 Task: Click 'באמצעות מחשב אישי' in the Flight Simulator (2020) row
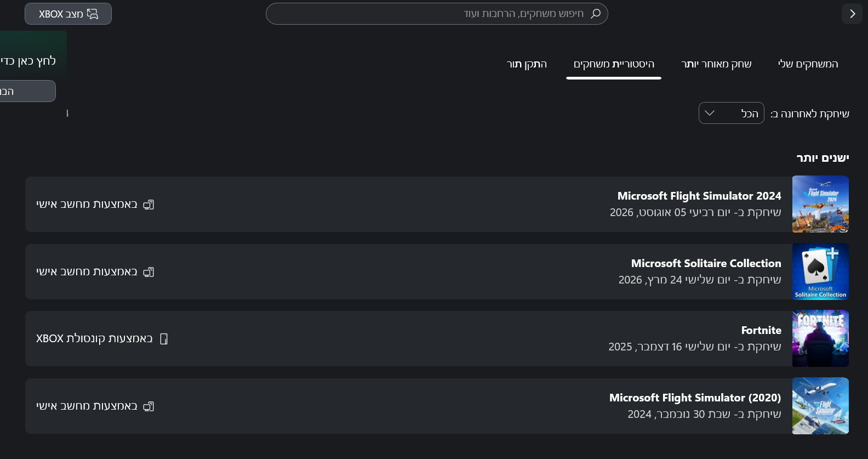[x=87, y=406]
